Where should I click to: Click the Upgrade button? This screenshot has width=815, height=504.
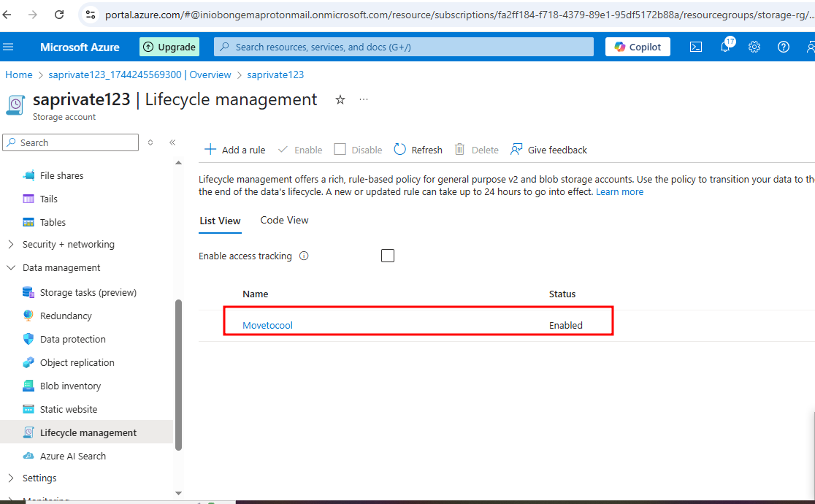[x=169, y=47]
